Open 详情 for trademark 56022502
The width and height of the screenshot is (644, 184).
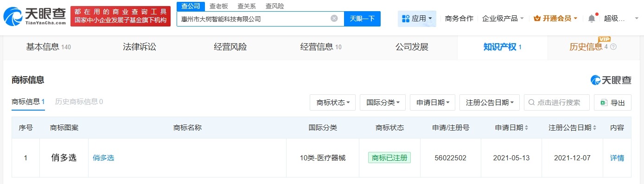[x=617, y=158]
